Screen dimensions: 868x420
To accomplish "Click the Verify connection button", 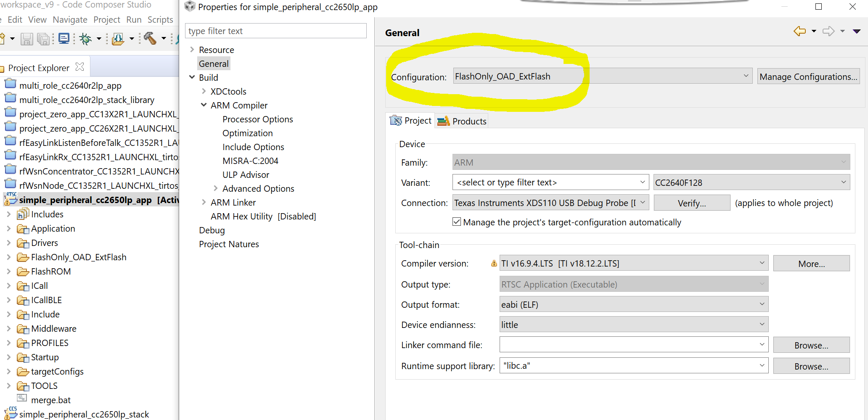I will 692,203.
